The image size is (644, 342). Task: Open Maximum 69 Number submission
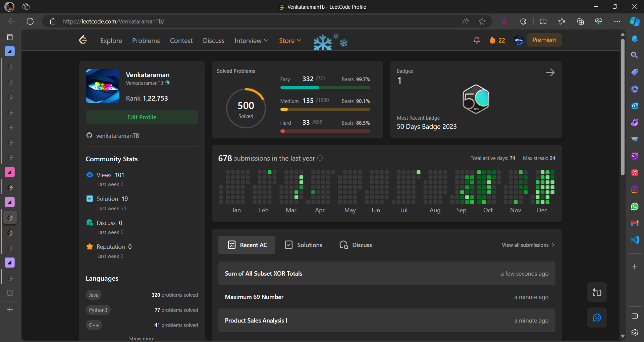tap(387, 297)
